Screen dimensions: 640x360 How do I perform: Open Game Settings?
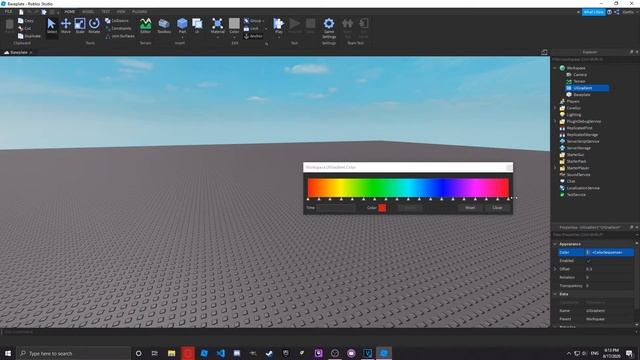click(x=329, y=28)
